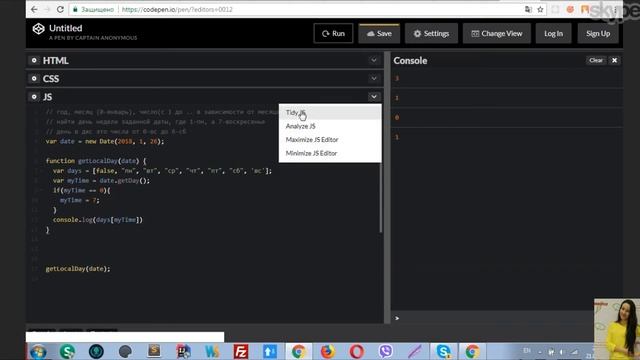Expand the CSS editor dropdown chevron
The width and height of the screenshot is (640, 360).
pyautogui.click(x=373, y=78)
